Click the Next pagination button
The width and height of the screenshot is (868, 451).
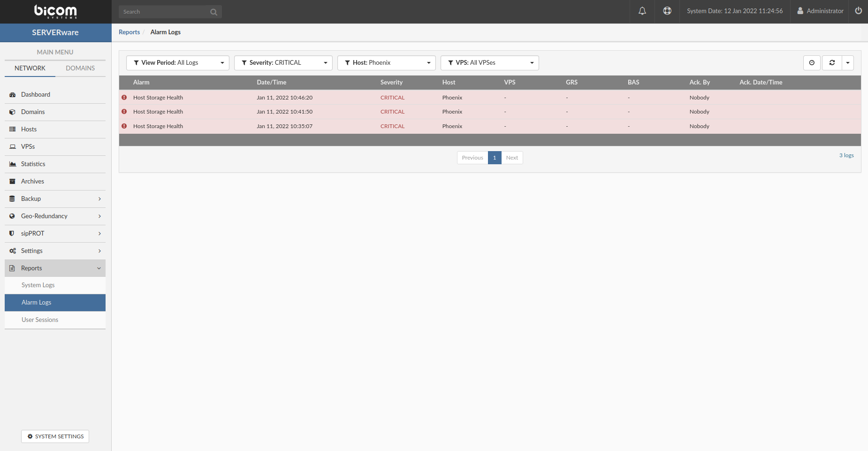[x=512, y=158]
